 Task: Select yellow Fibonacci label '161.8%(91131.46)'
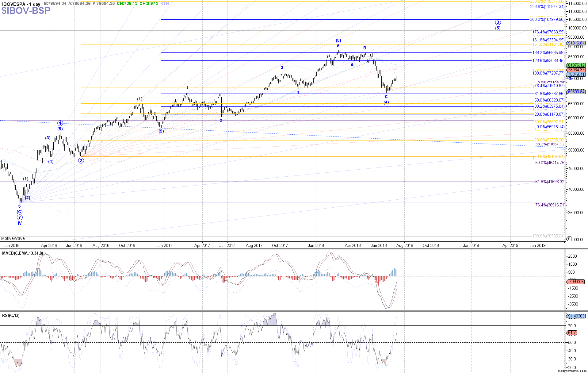[x=548, y=44]
